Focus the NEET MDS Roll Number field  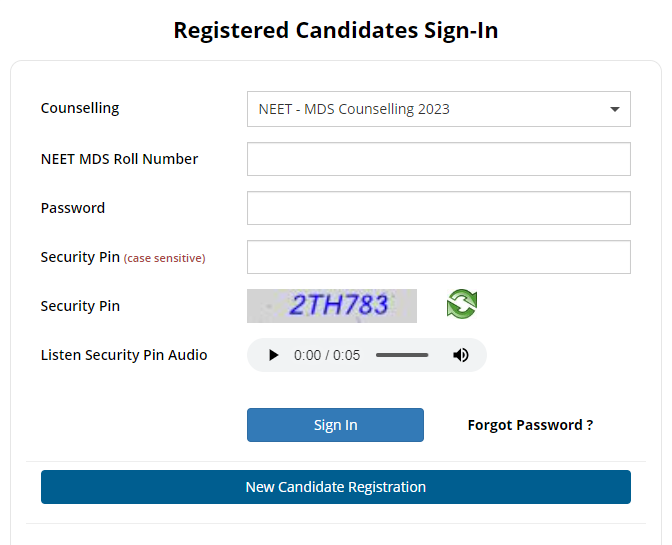tap(438, 159)
